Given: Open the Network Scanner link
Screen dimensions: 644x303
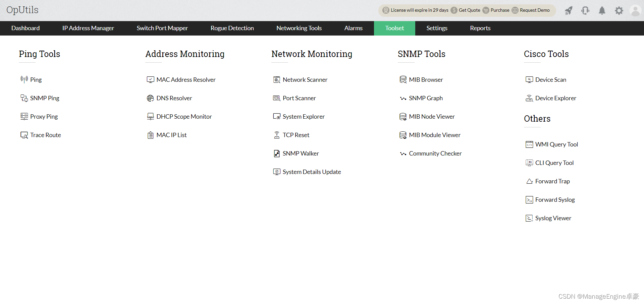Looking at the screenshot, I should pos(305,79).
